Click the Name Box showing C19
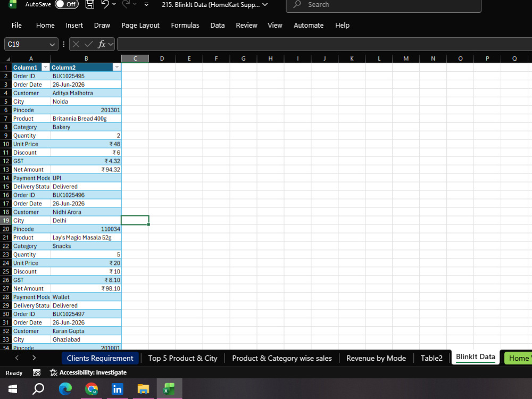532x399 pixels. click(27, 45)
